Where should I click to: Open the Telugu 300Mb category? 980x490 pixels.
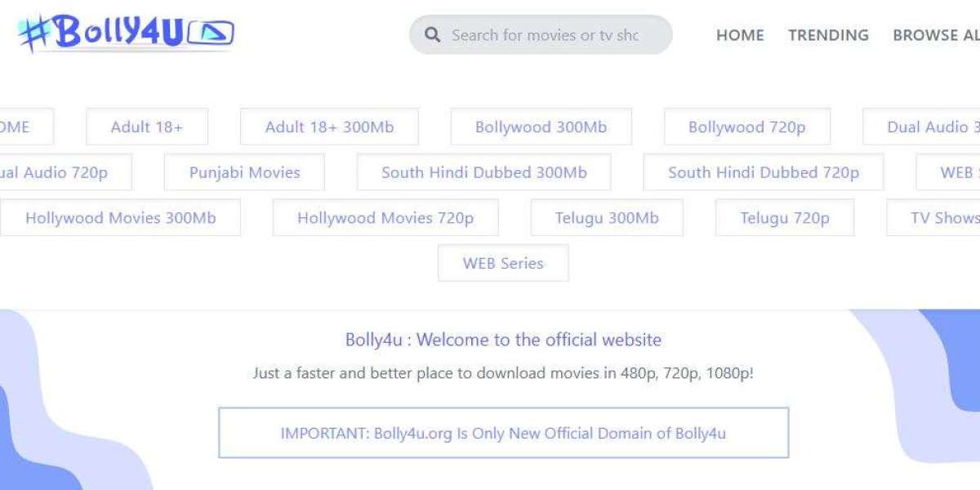(608, 218)
